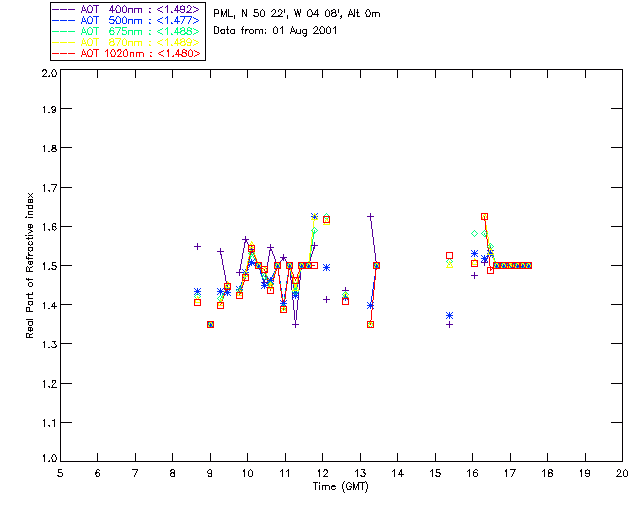
Task: Click the y-axis tick label 1.8
Action: (49, 148)
